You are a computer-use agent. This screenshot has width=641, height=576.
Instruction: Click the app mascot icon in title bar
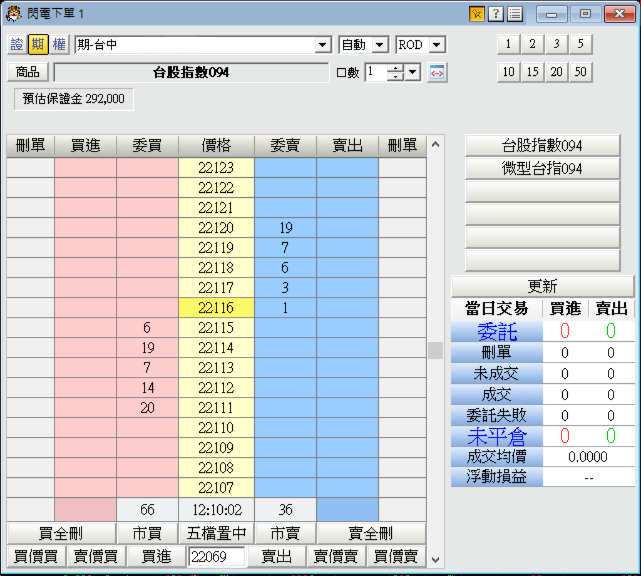tap(13, 14)
